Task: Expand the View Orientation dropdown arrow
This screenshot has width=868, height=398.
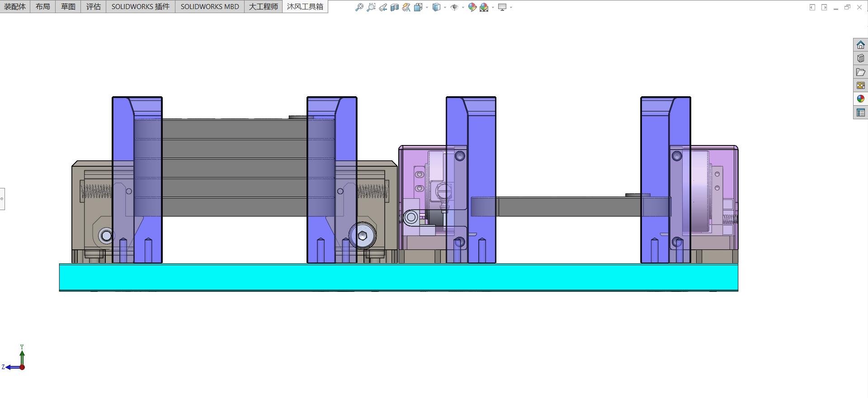Action: 427,7
